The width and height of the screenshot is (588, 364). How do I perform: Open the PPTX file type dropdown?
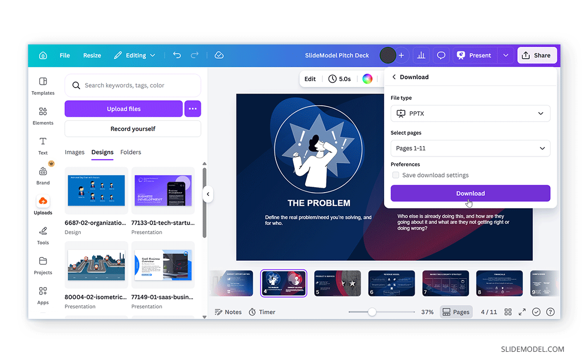(470, 113)
